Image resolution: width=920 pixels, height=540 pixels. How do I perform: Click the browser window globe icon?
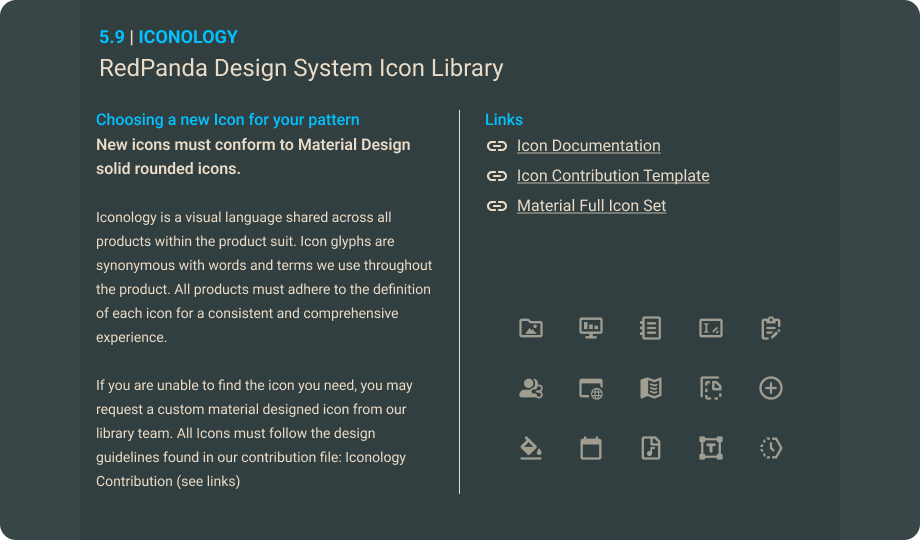point(591,388)
